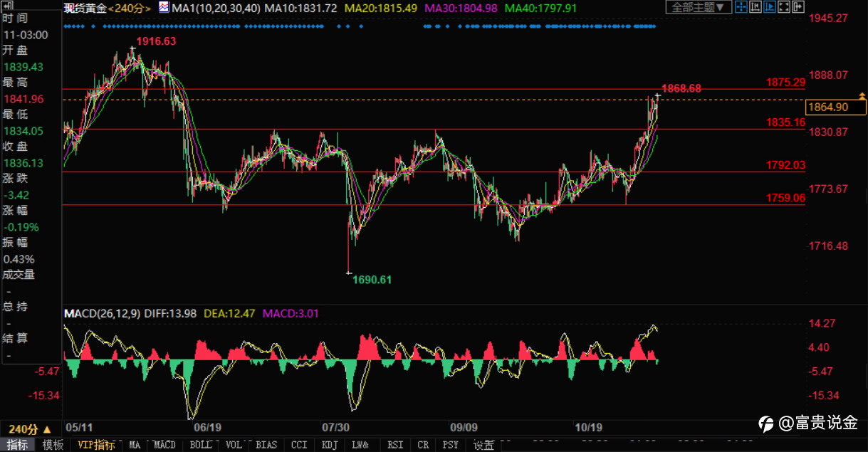Click the collapse side panel arrow icon
The width and height of the screenshot is (868, 452).
tap(798, 7)
